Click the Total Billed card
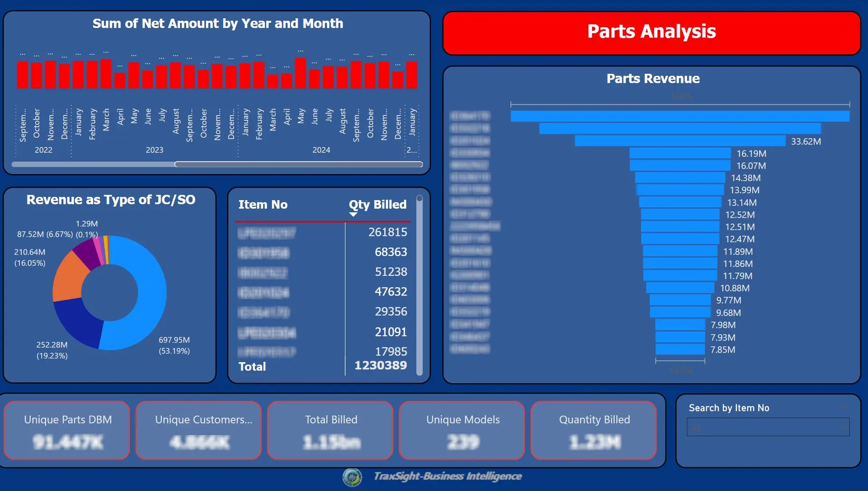This screenshot has width=868, height=491. coord(330,430)
